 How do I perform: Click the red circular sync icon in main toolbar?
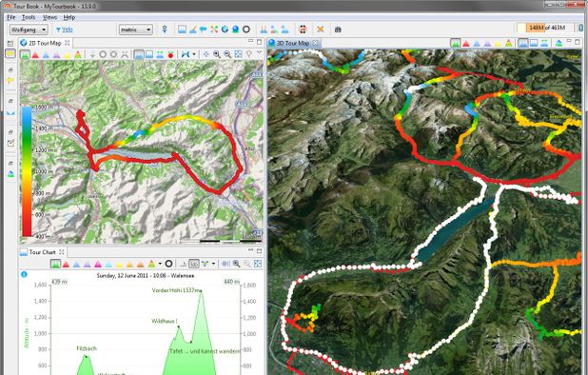pos(303,30)
